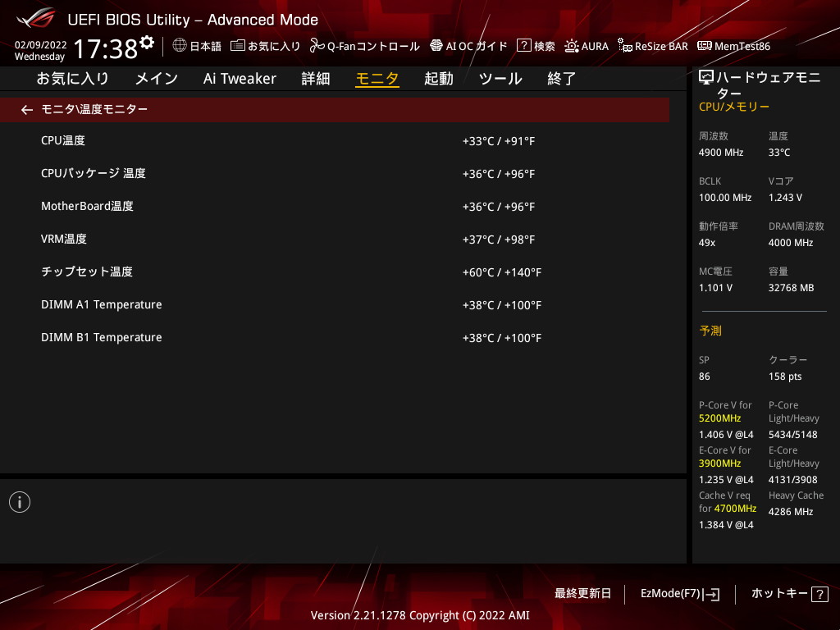
Task: Launch MemTest86 memory icon
Action: pyautogui.click(x=705, y=46)
